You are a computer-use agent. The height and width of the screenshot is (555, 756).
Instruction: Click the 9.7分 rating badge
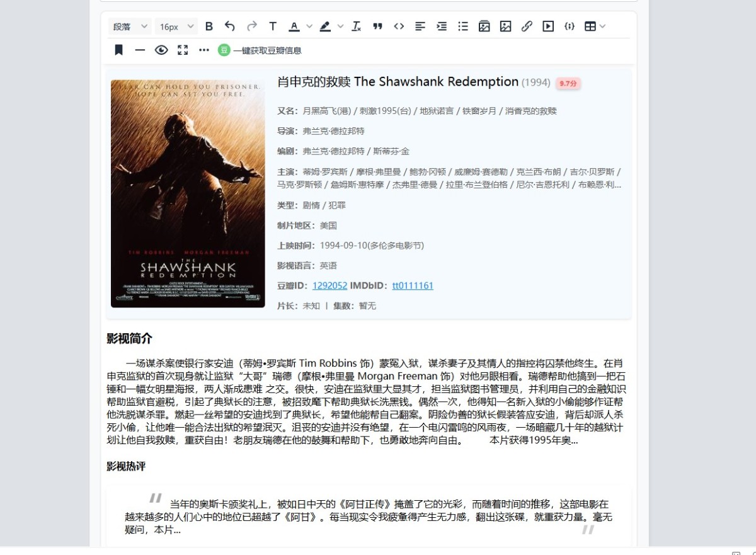tap(568, 83)
